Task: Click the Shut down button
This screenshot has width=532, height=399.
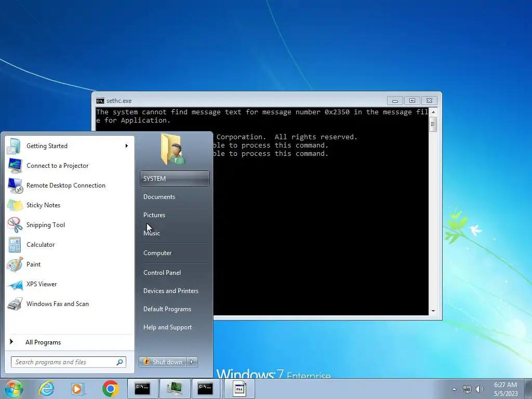Action: click(163, 362)
